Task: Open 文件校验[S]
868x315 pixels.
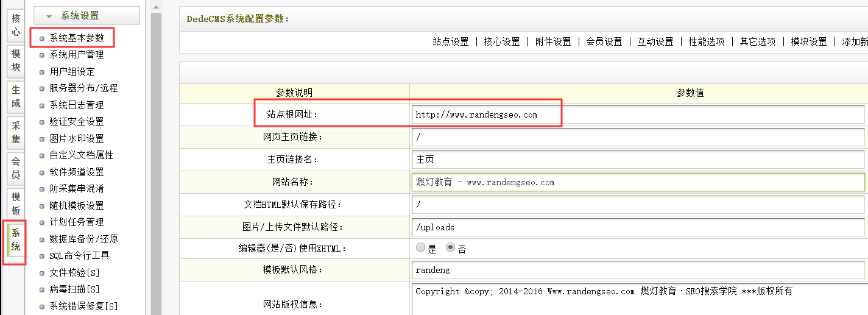Action: click(74, 272)
